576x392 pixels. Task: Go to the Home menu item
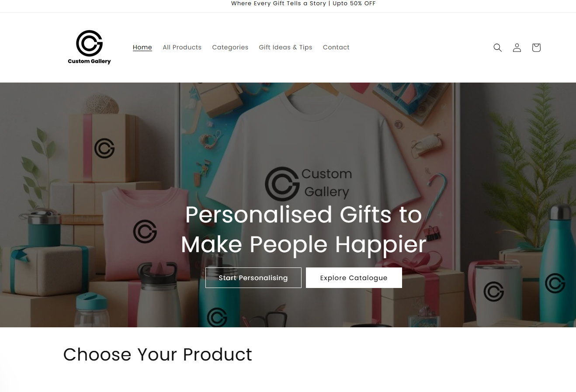pyautogui.click(x=142, y=47)
